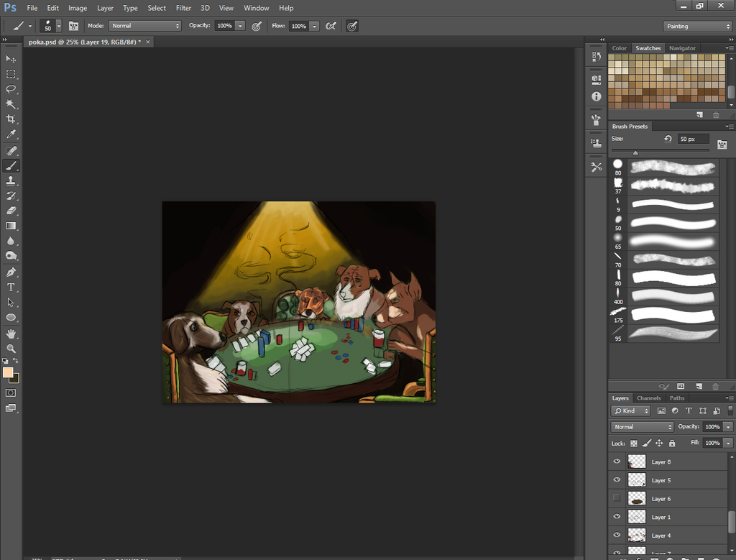Image resolution: width=736 pixels, height=560 pixels.
Task: Select the Move tool
Action: coord(11,59)
